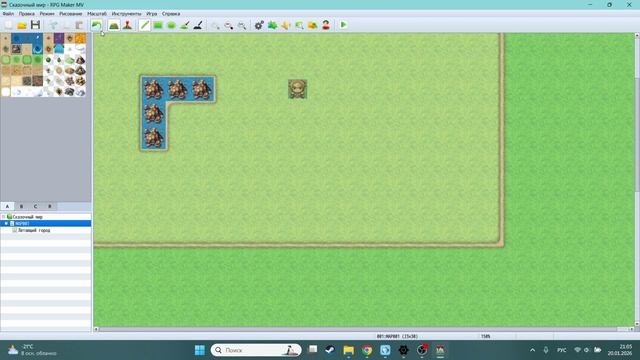
Task: Open the Режим menu
Action: pyautogui.click(x=47, y=13)
